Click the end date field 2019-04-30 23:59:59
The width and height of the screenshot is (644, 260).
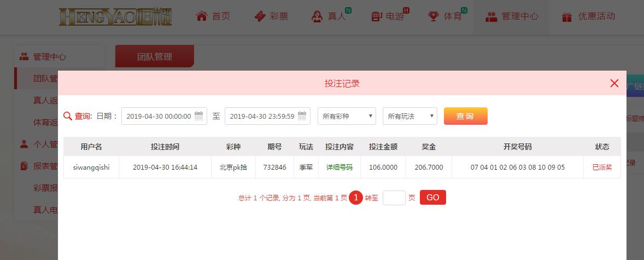267,116
